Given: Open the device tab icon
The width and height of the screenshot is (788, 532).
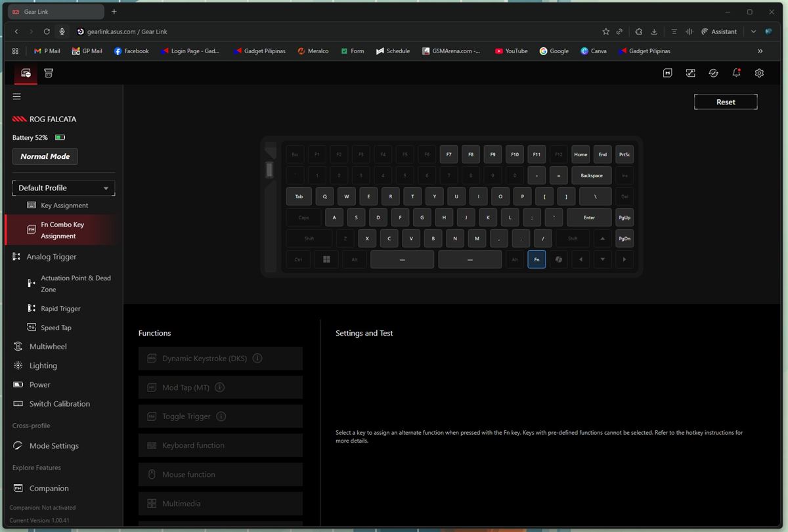Looking at the screenshot, I should click(x=26, y=73).
